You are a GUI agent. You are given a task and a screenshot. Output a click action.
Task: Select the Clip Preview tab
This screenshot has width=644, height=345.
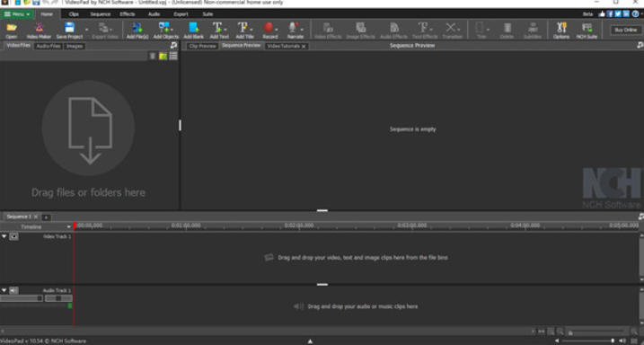(202, 46)
